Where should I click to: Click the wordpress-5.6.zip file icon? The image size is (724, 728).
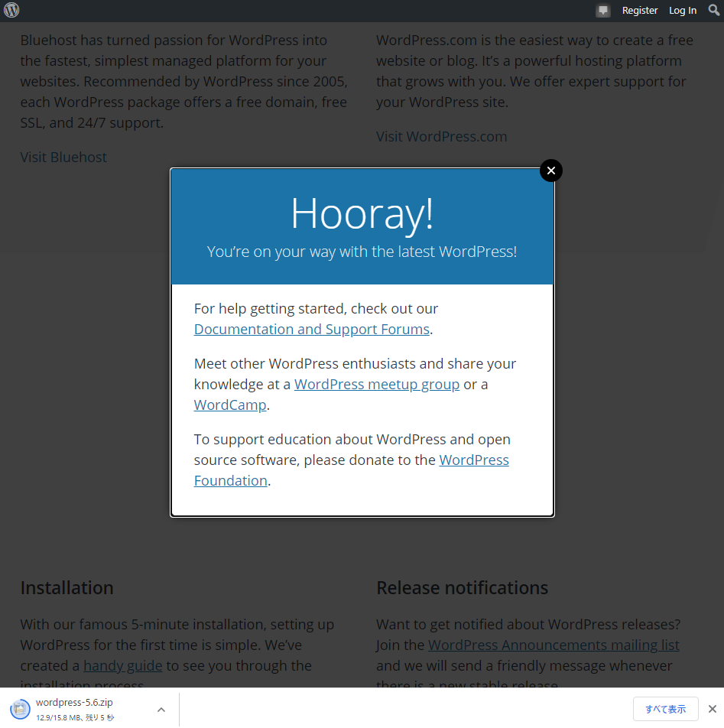click(21, 709)
